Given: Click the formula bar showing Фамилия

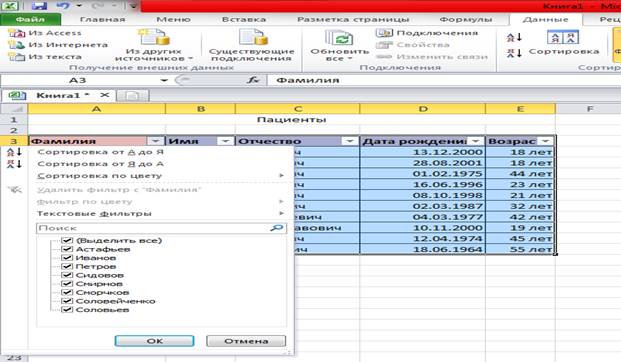Looking at the screenshot, I should click(x=444, y=80).
